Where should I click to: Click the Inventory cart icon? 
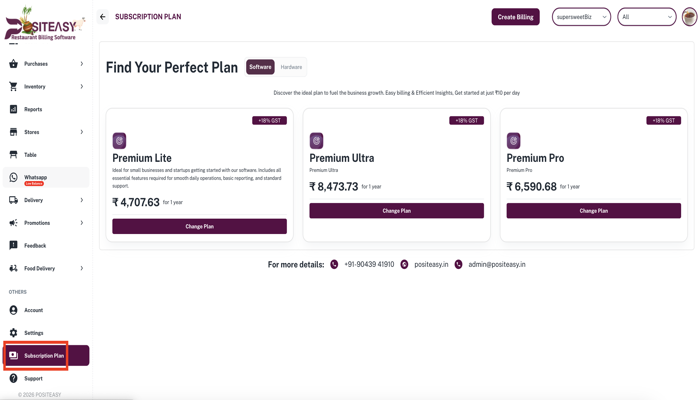(14, 87)
